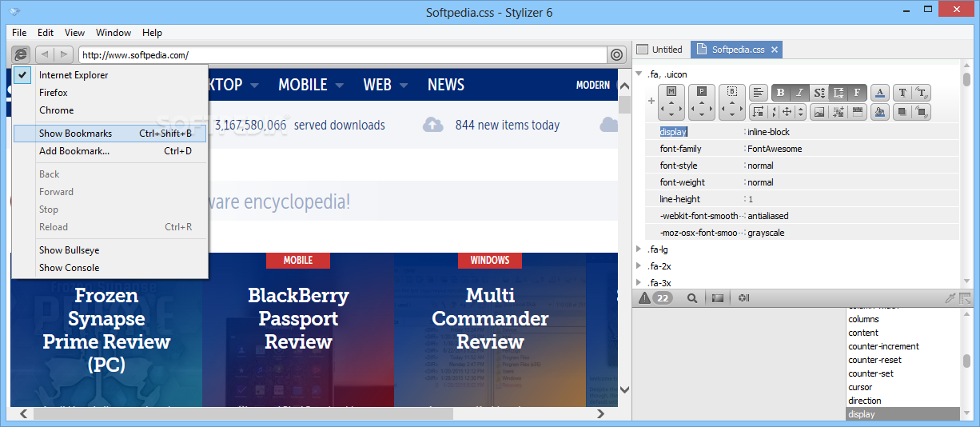Click the eyedropper color picker icon
This screenshot has width=980, height=427.
950,298
